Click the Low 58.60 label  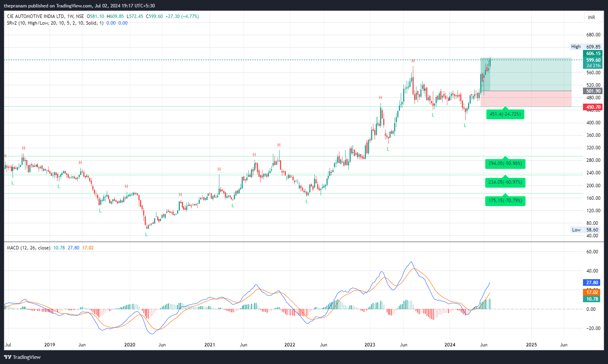pos(585,230)
